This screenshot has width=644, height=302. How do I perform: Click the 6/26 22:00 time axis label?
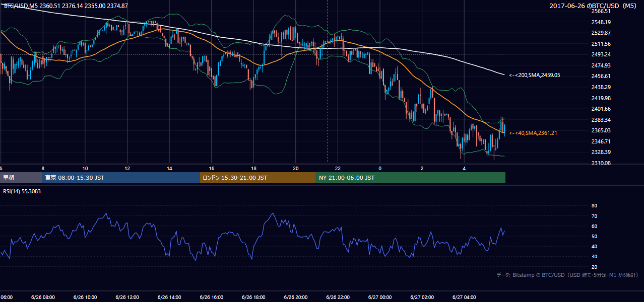point(338,297)
